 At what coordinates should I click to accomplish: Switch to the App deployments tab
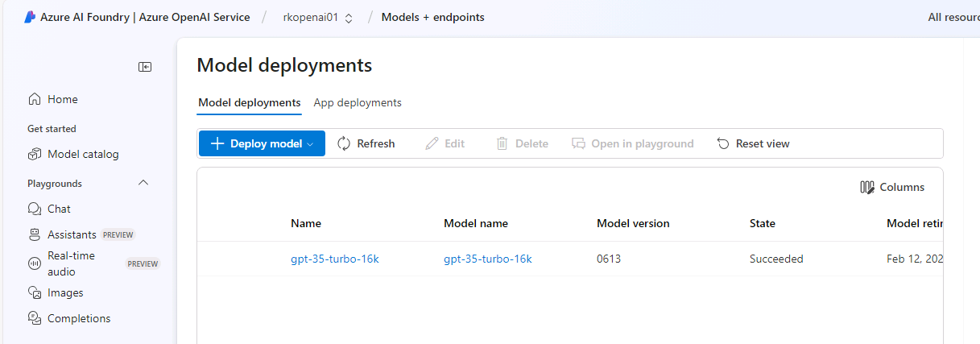[x=358, y=103]
